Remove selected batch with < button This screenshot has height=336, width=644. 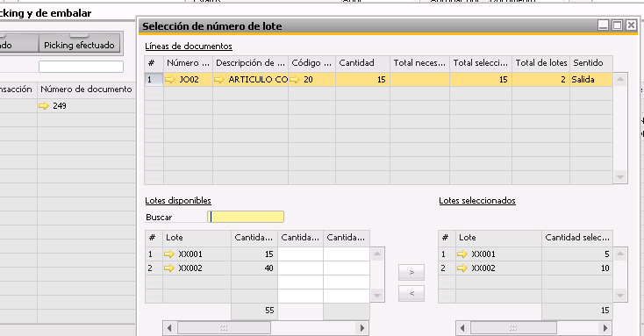click(x=411, y=293)
